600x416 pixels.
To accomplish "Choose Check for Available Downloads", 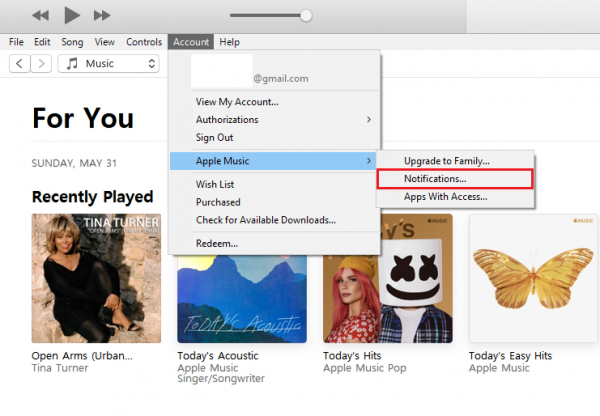I will [274, 220].
